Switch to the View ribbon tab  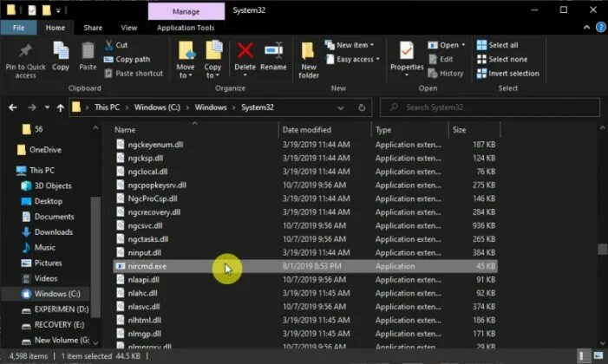[x=129, y=28]
